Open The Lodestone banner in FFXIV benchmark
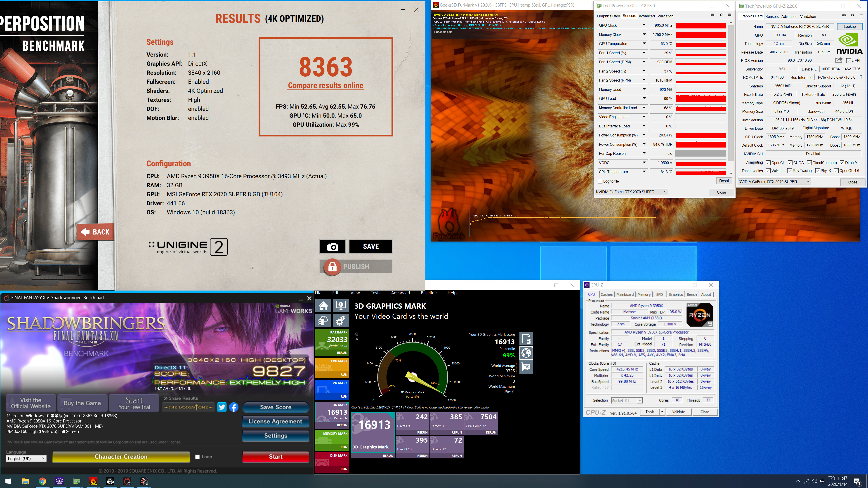The height and width of the screenshot is (488, 868). [188, 407]
